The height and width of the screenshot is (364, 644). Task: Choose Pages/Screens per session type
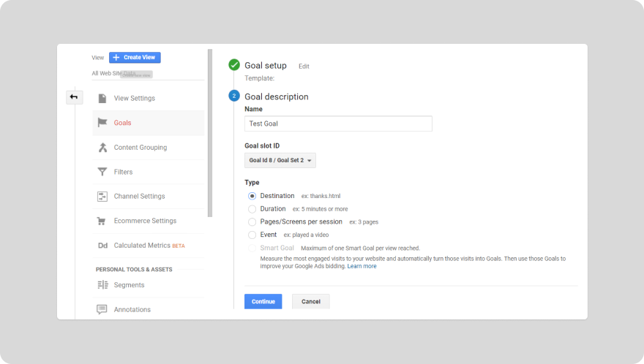coord(252,221)
